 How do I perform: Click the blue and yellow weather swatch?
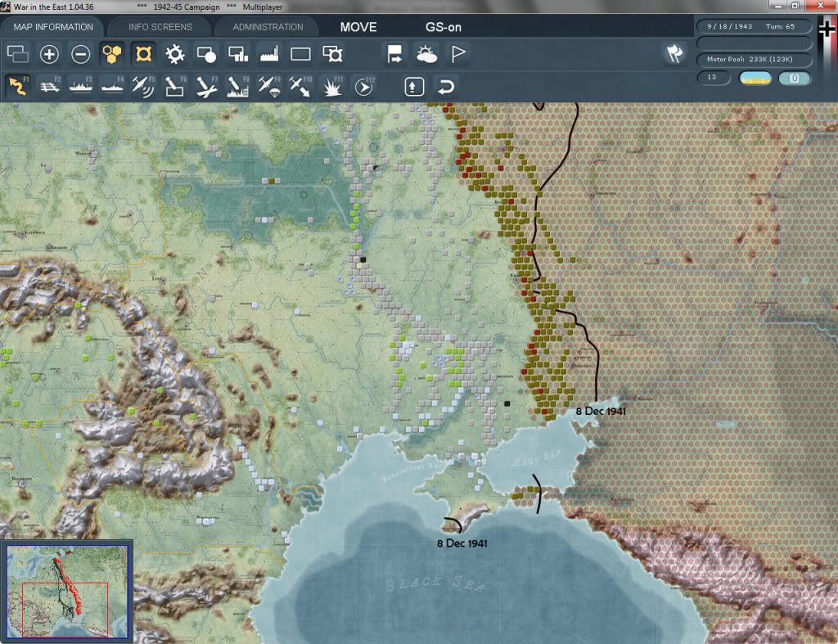pyautogui.click(x=755, y=78)
